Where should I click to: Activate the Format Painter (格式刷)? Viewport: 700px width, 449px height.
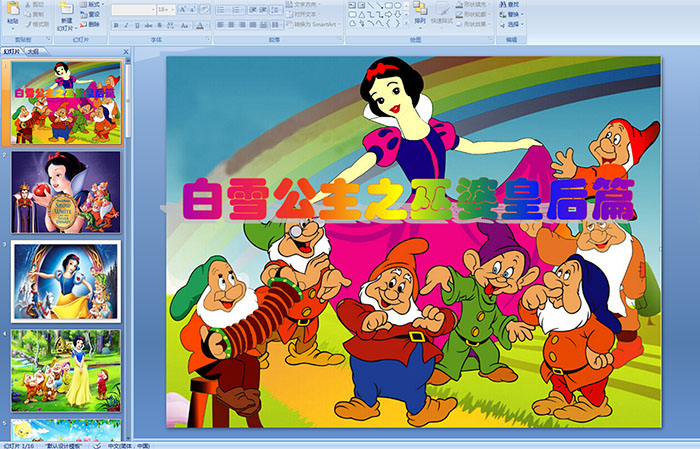[x=37, y=24]
